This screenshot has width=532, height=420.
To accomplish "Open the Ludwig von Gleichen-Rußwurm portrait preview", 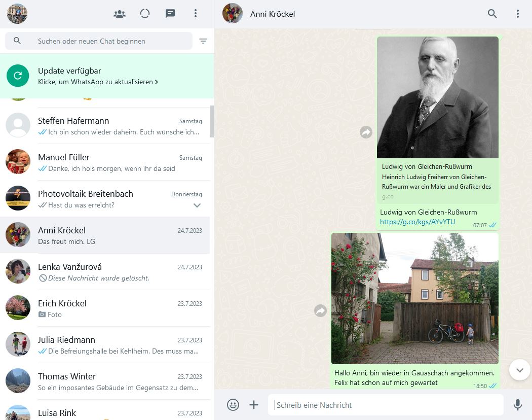I will pyautogui.click(x=438, y=97).
